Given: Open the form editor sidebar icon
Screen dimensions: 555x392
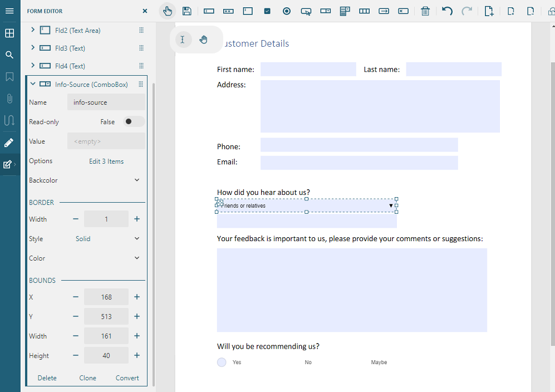Looking at the screenshot, I should (x=7, y=164).
